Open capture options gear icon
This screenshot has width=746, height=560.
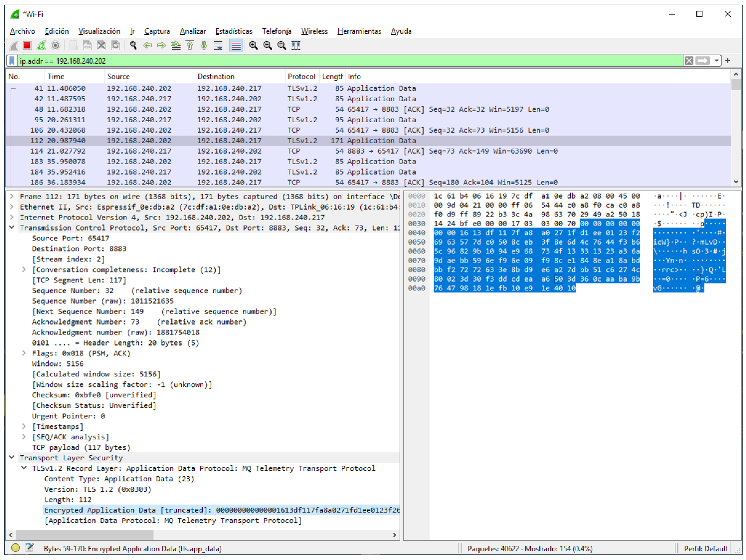tap(55, 45)
